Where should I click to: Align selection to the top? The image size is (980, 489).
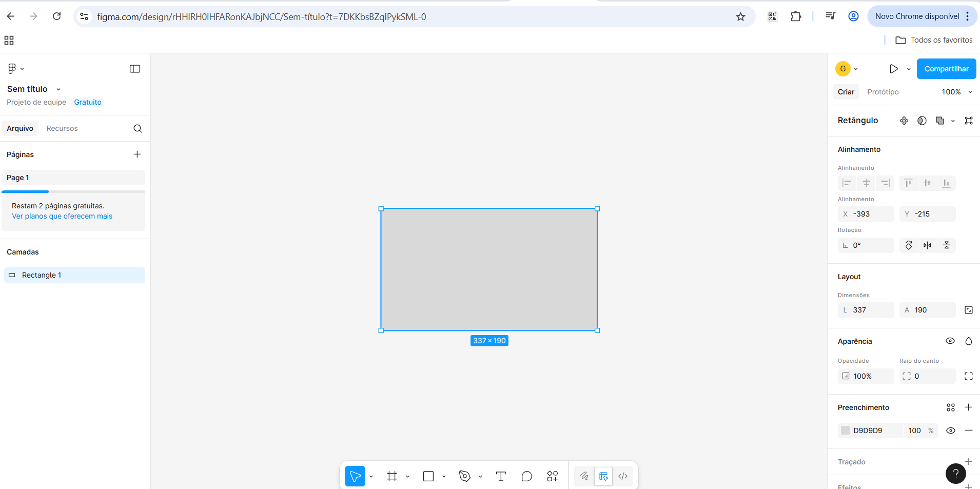908,183
